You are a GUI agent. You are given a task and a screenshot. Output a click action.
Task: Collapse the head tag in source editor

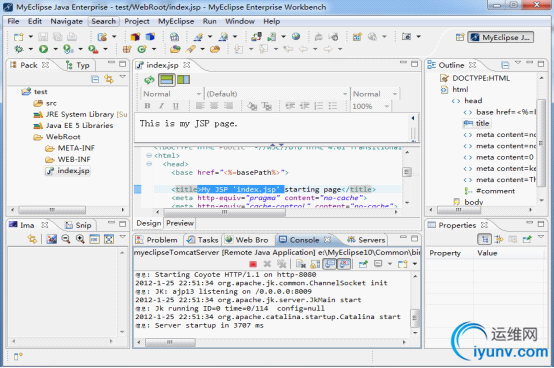click(x=149, y=164)
